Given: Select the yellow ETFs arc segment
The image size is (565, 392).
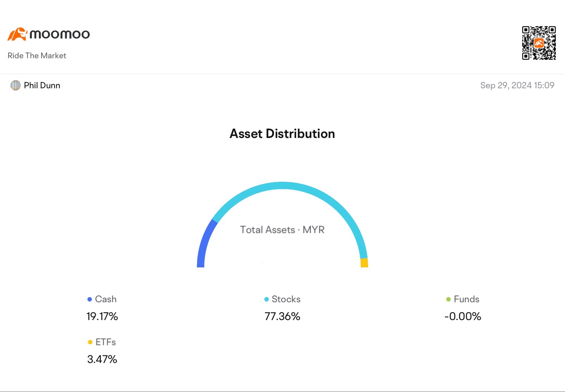Looking at the screenshot, I should [x=364, y=263].
